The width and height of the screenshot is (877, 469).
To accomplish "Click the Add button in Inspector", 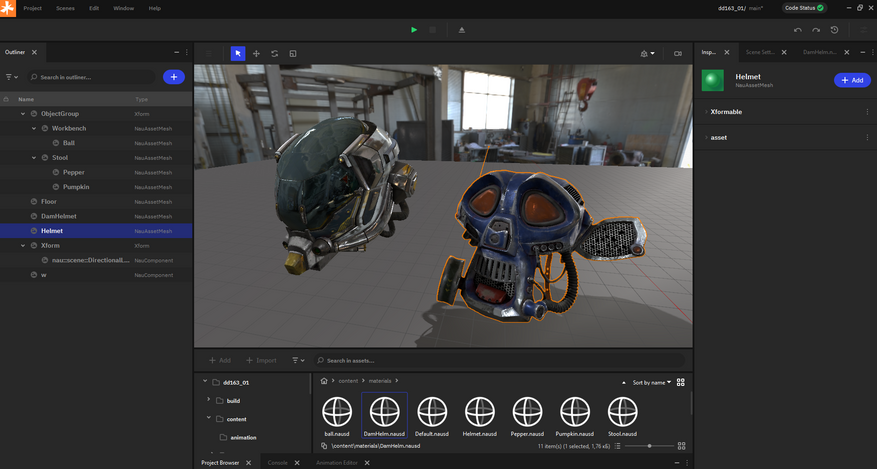I will [x=852, y=80].
